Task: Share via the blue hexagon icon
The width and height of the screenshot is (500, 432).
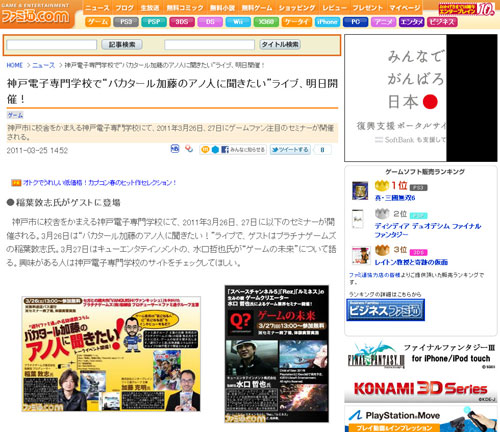Action: [x=215, y=150]
